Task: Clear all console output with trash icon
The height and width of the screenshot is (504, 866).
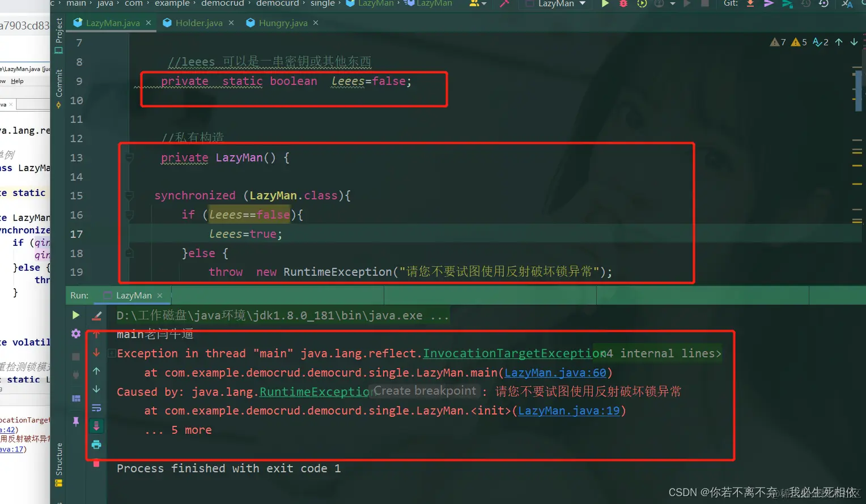Action: point(96,463)
